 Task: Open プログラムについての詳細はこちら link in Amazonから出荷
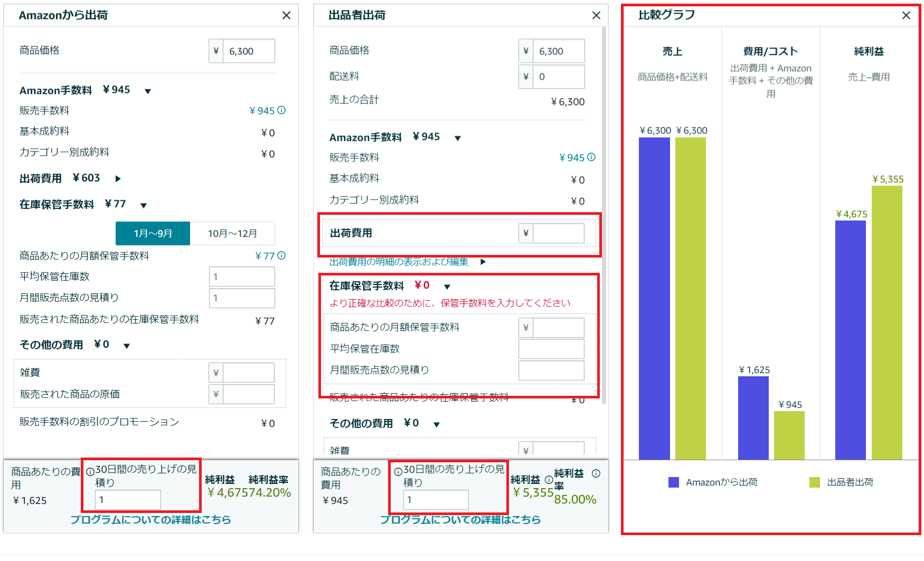[151, 520]
